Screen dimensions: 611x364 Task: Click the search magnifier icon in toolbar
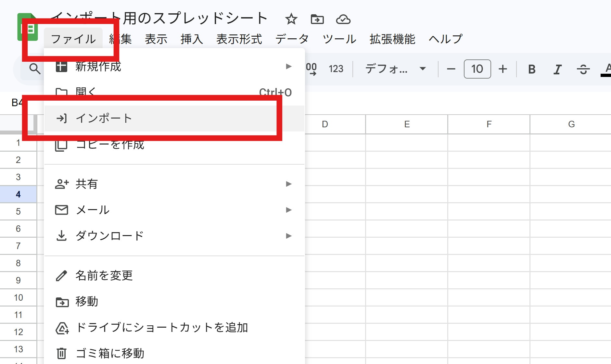tap(34, 69)
